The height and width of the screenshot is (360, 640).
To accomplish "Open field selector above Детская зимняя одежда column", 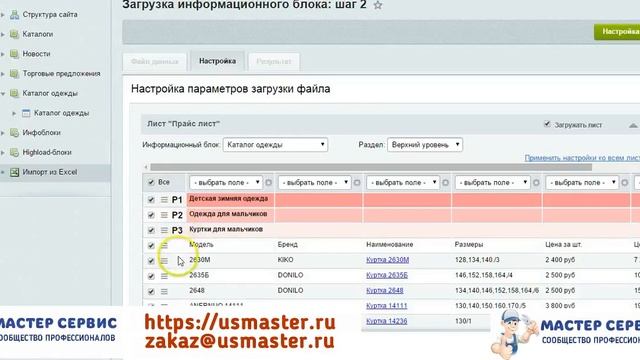I will pos(226,182).
